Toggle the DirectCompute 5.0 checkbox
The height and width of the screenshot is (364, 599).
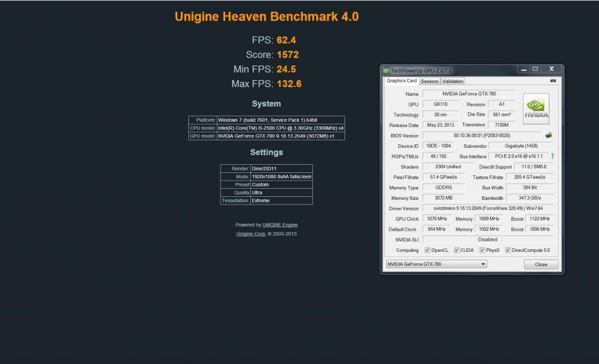point(508,250)
